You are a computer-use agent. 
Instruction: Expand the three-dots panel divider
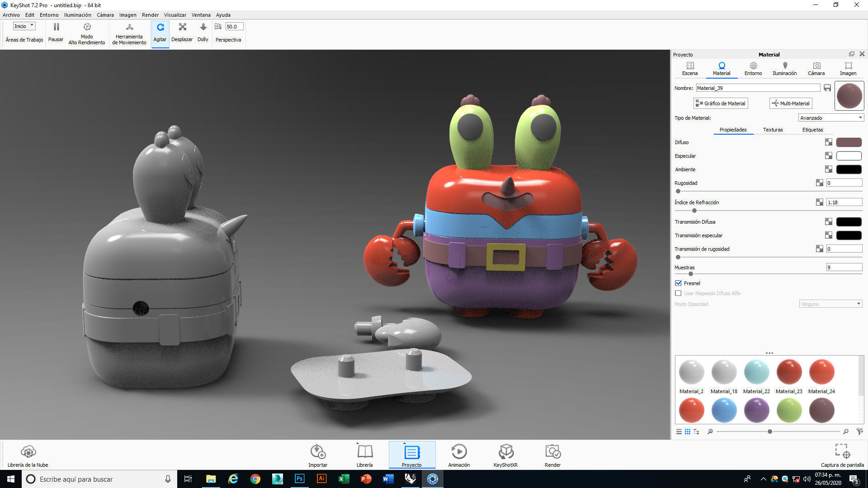769,353
